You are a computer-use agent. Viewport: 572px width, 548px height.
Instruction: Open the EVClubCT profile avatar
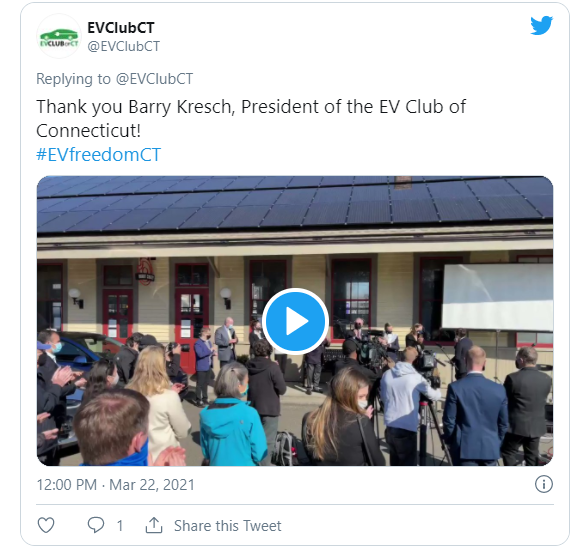pyautogui.click(x=59, y=37)
